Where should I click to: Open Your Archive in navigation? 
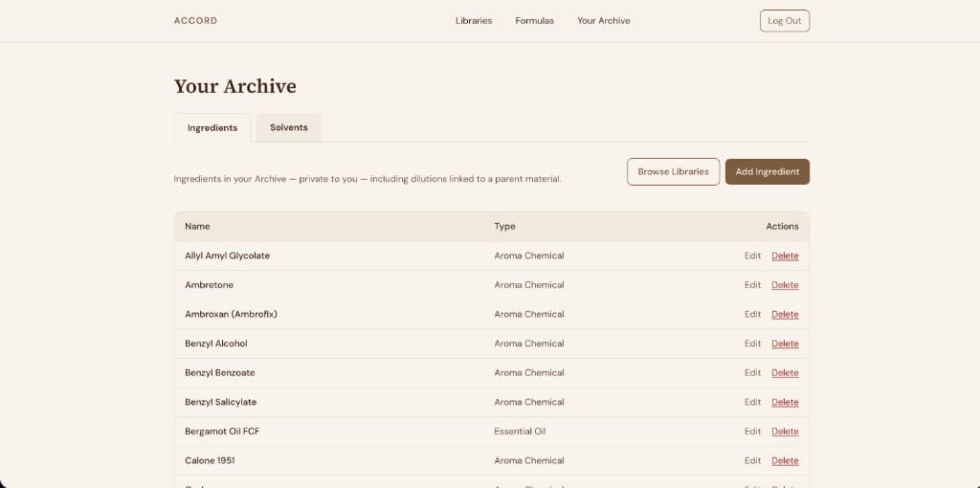(x=604, y=21)
